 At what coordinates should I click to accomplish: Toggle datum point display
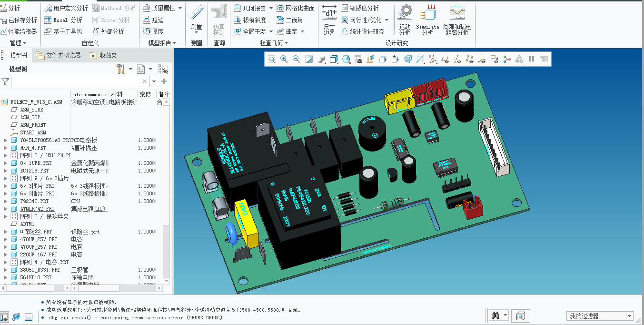[470, 59]
